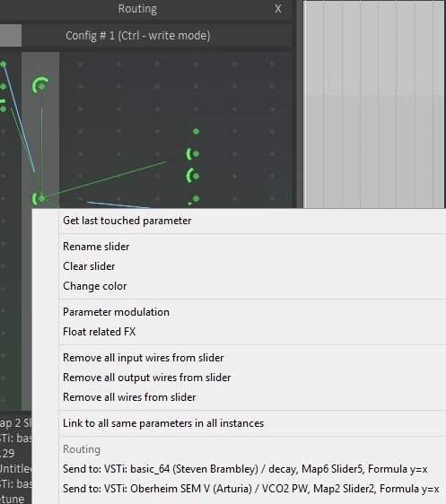This screenshot has height=504, width=446.
Task: Click the green knob just above the context menu
Action: pos(39,199)
